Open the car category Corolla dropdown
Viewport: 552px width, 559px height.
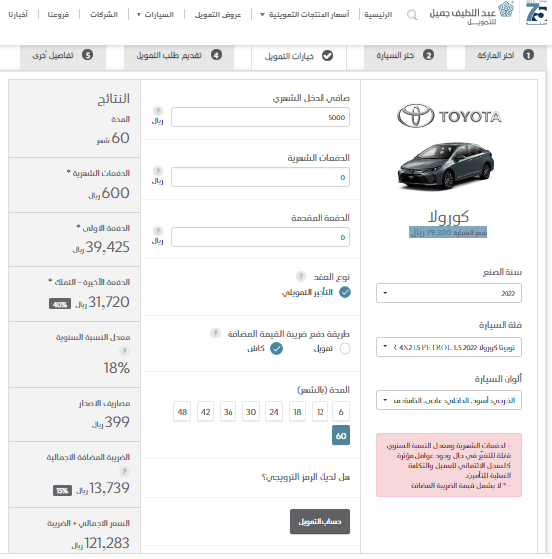point(449,347)
